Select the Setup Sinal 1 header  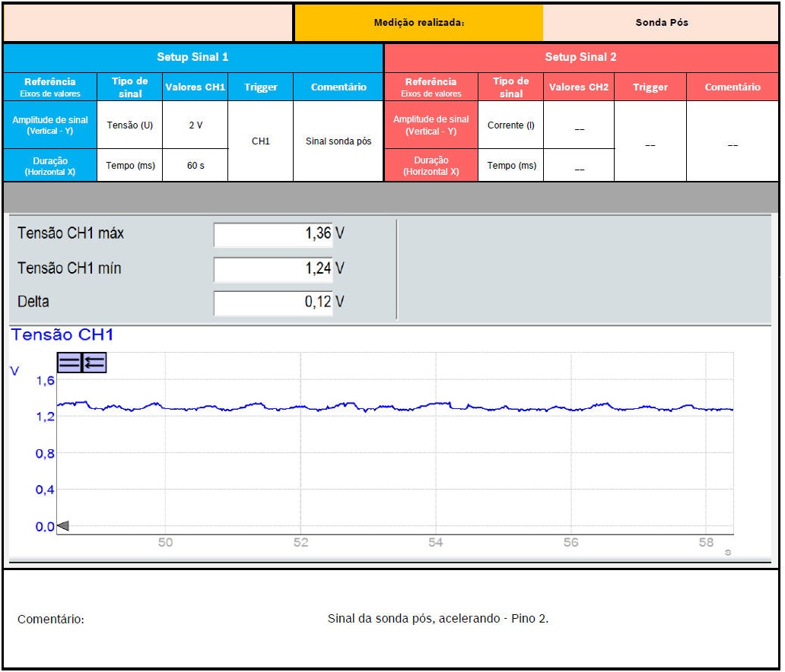[x=192, y=57]
